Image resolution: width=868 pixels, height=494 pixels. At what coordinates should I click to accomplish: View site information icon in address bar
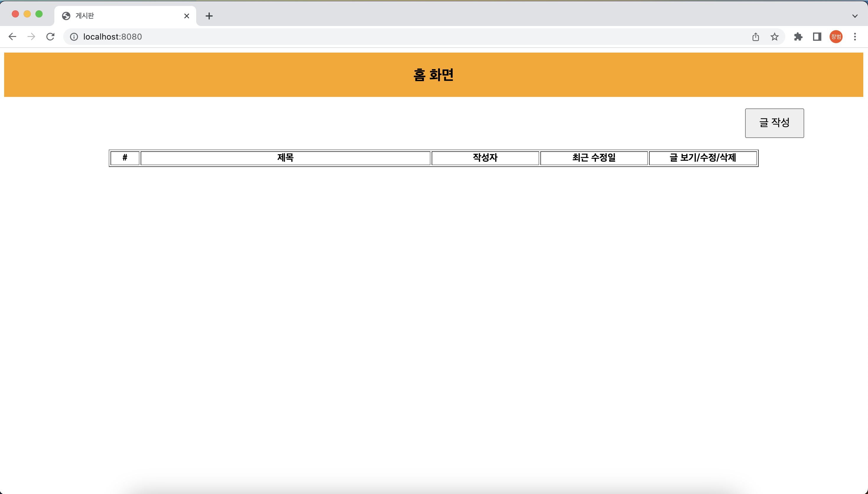(74, 37)
